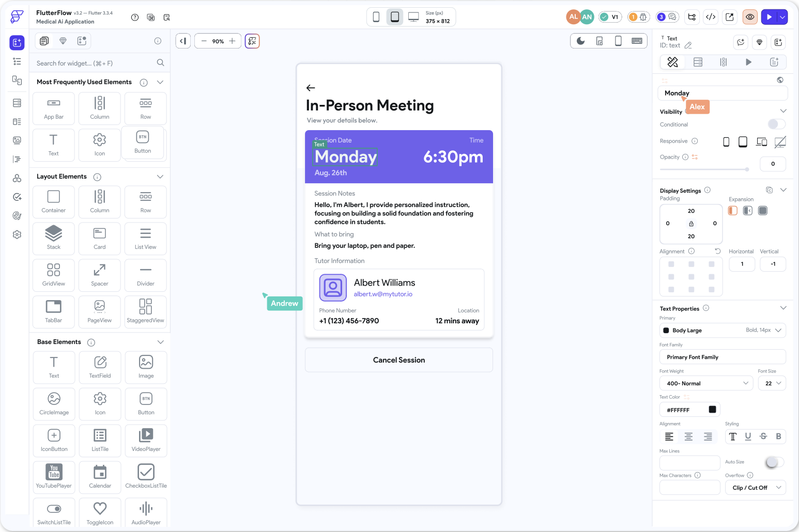Collapse the Base Elements section
799x532 pixels.
160,342
